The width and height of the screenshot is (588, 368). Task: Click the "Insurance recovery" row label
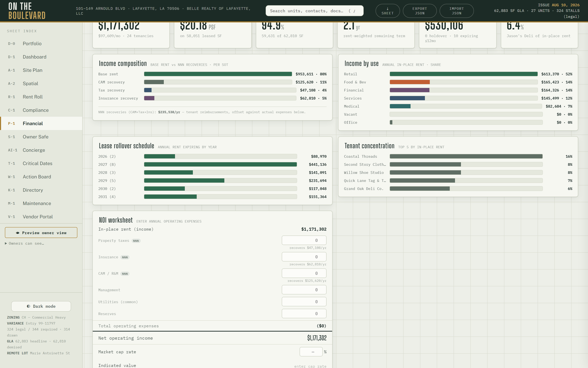click(x=118, y=98)
